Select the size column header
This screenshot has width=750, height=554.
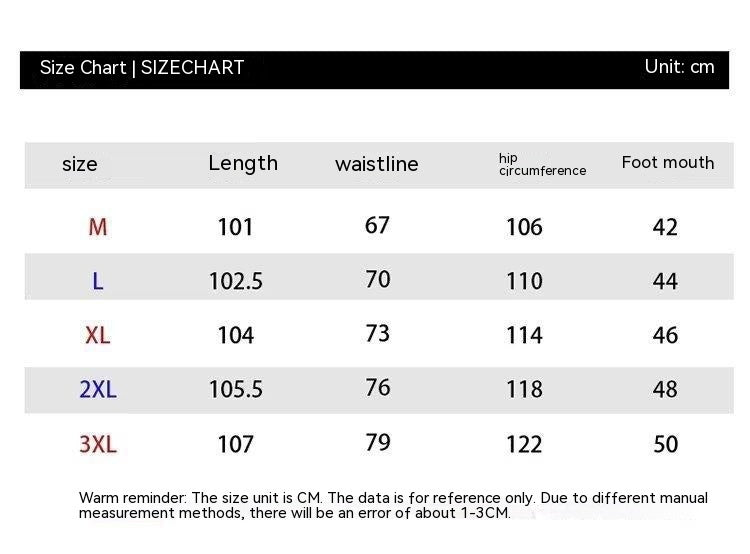pyautogui.click(x=80, y=164)
